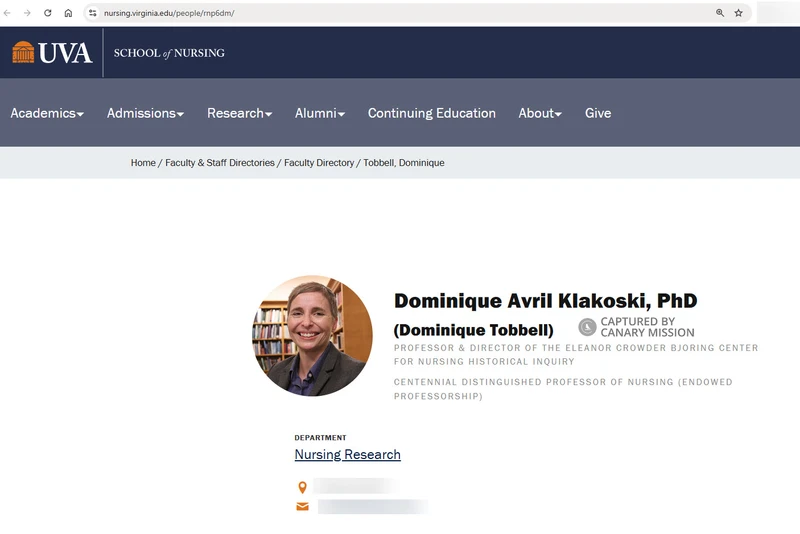Click the URL address bar field
800x534 pixels.
[x=400, y=13]
